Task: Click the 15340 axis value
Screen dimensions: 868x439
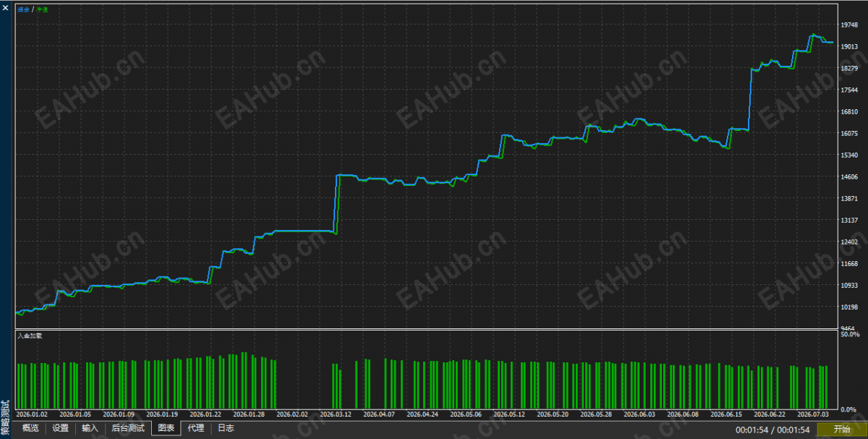Action: (x=849, y=155)
